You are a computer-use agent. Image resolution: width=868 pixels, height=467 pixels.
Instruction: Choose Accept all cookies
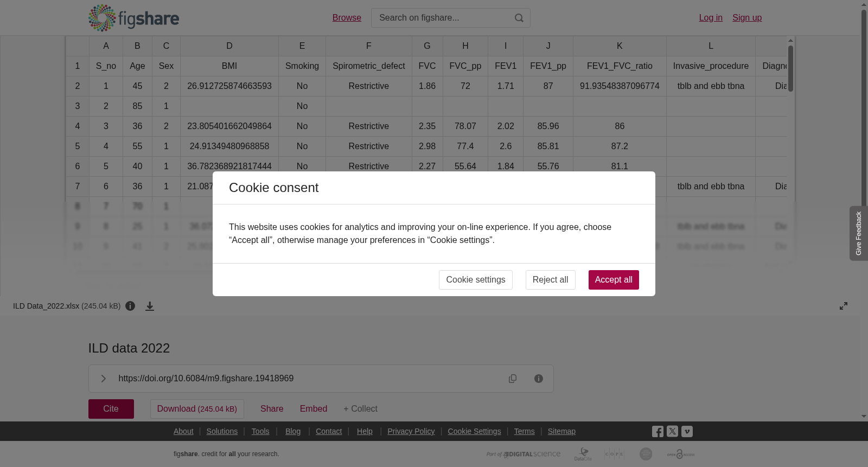coord(614,280)
